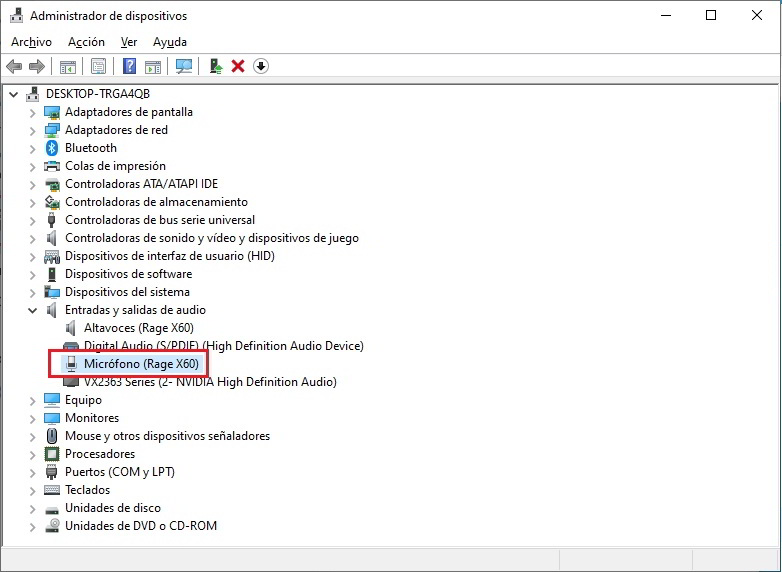
Task: Click the show/hide console tree icon
Action: [68, 66]
